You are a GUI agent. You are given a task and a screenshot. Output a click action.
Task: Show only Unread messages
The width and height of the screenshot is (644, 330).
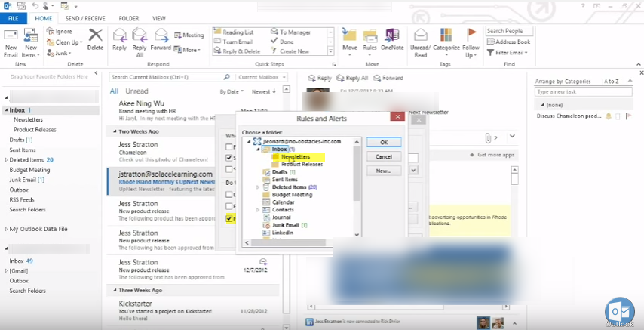tap(136, 91)
